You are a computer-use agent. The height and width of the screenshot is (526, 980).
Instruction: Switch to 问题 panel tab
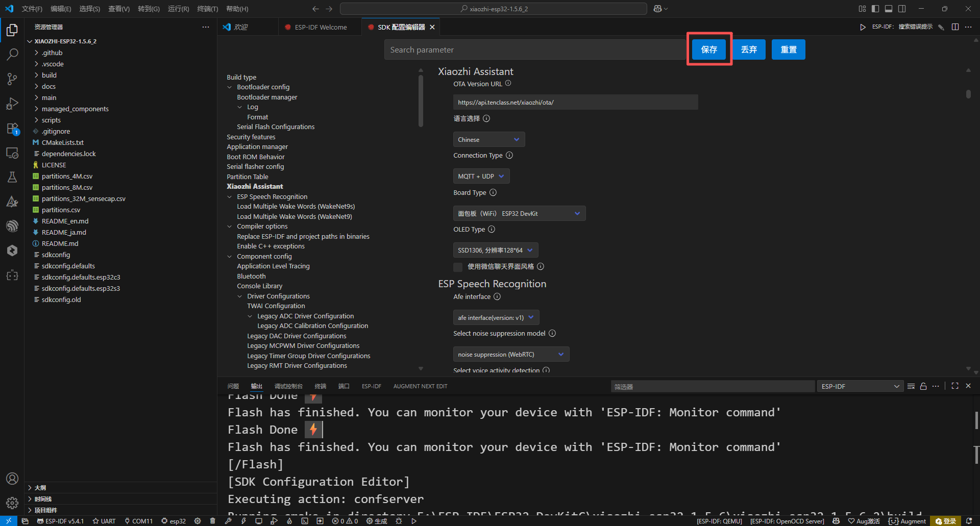233,386
